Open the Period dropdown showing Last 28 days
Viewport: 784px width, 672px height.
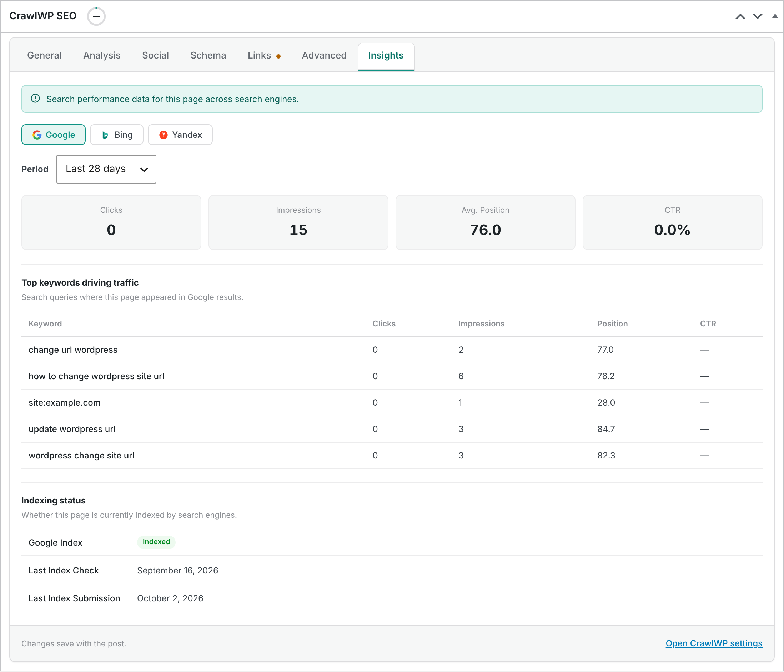106,169
